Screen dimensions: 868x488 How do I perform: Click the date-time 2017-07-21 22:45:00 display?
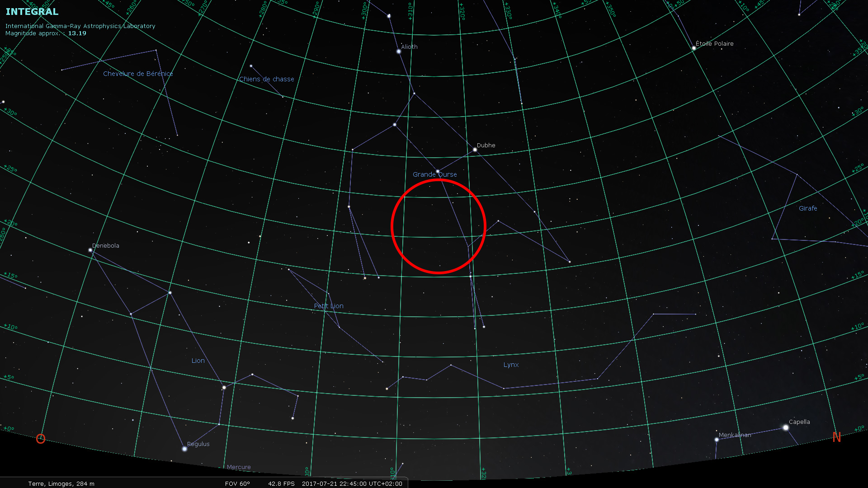[x=352, y=483]
